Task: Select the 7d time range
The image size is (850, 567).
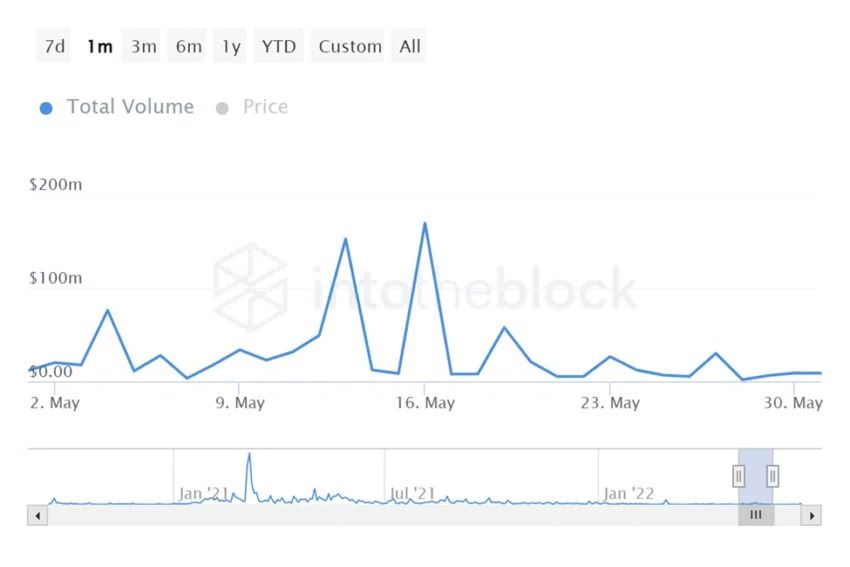Action: (x=55, y=46)
